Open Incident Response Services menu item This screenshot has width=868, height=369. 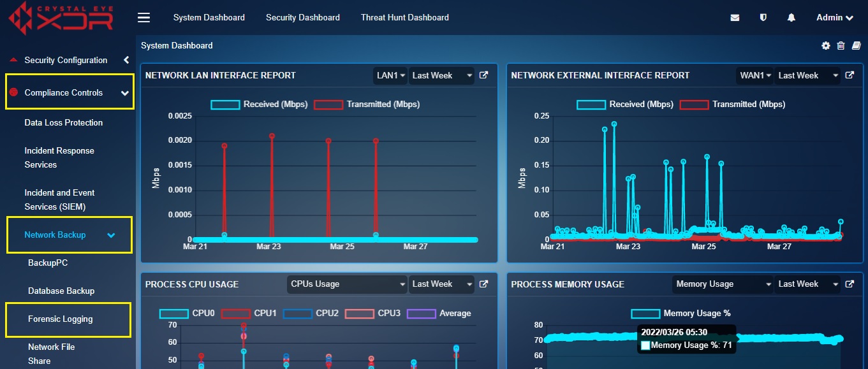(59, 157)
